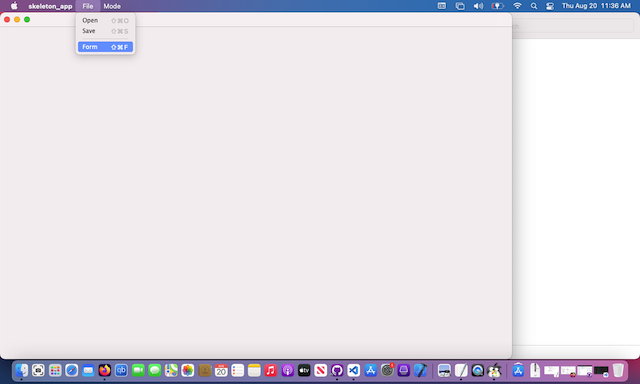The width and height of the screenshot is (640, 384).
Task: Click the date and time in menu bar
Action: [x=596, y=6]
